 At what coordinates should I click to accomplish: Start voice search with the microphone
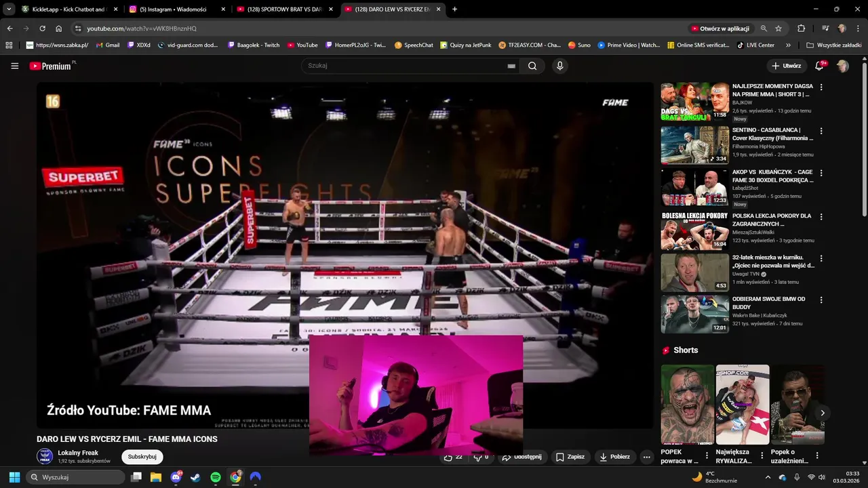[x=559, y=66]
